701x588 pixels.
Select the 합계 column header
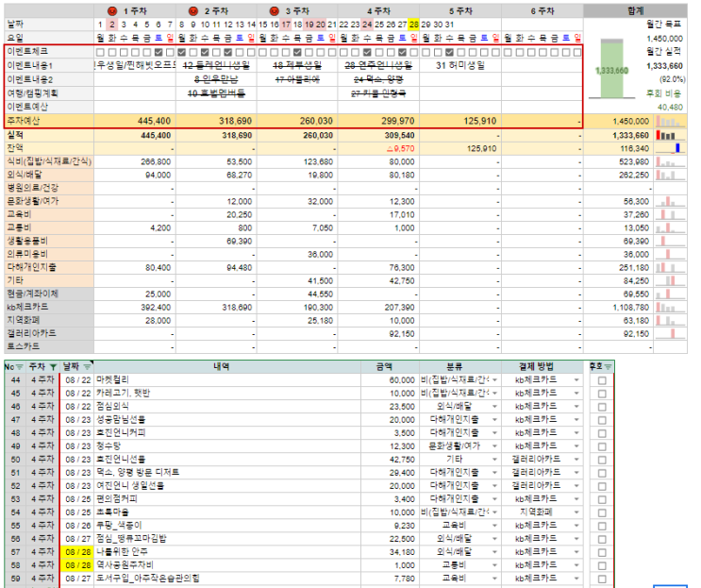coord(635,10)
